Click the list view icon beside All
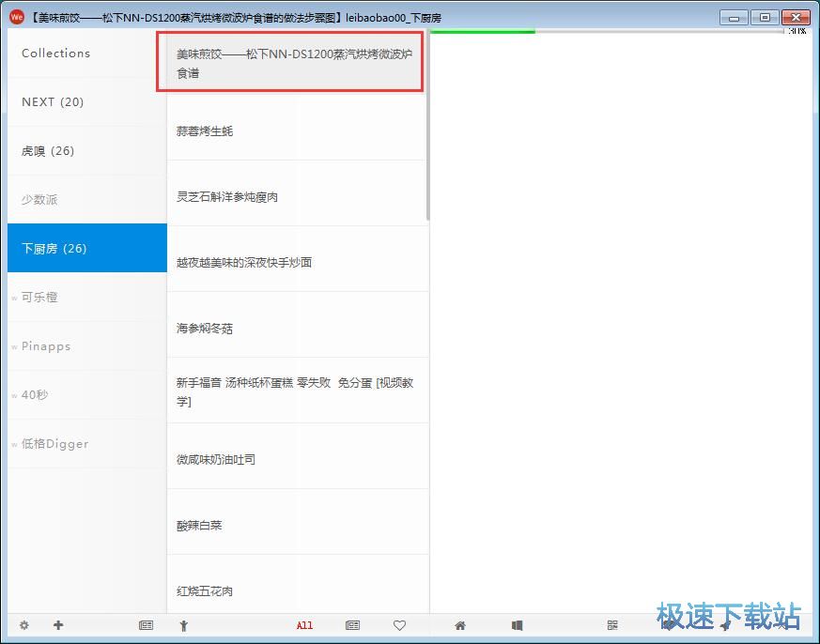Viewport: 820px width, 644px height. pos(352,625)
